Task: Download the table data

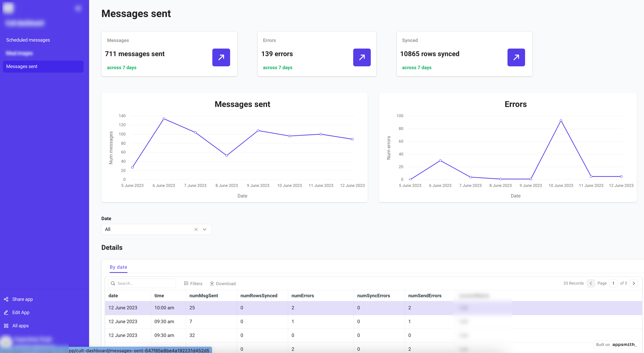Action: pos(223,283)
